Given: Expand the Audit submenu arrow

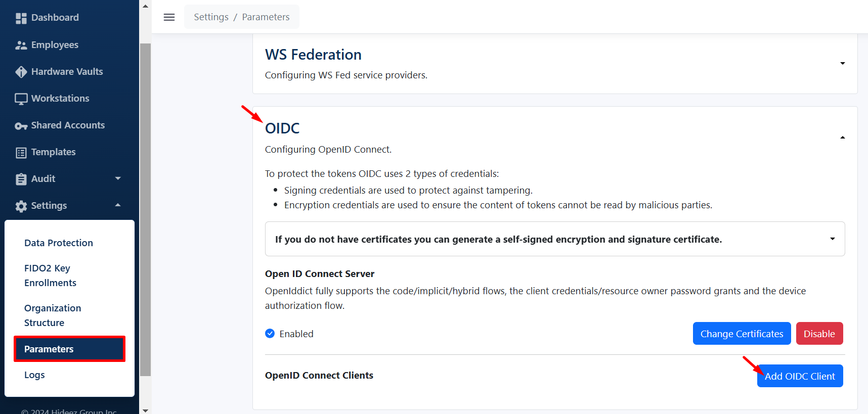Looking at the screenshot, I should (118, 178).
